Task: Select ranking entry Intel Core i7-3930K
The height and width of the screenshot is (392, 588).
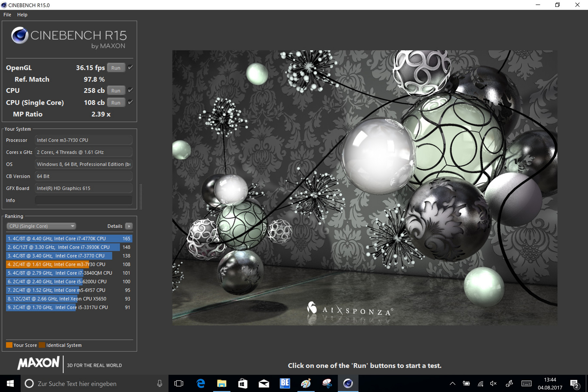Action: pos(69,247)
